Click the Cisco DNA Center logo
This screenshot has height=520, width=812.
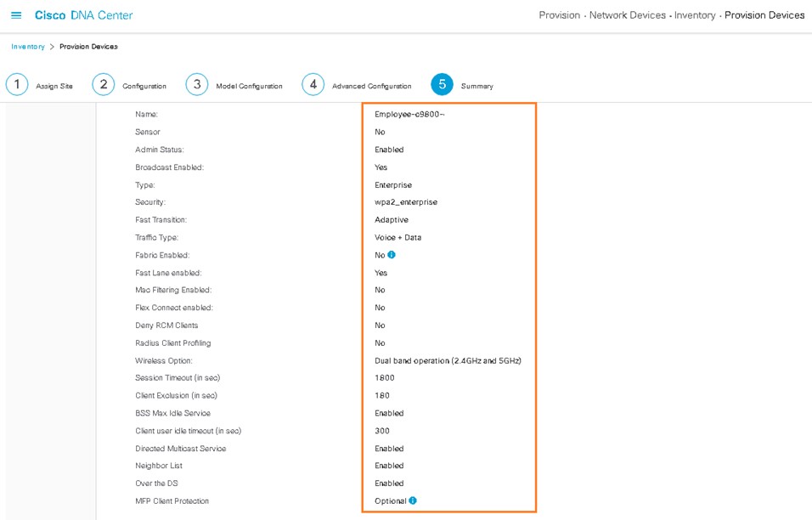(x=83, y=15)
